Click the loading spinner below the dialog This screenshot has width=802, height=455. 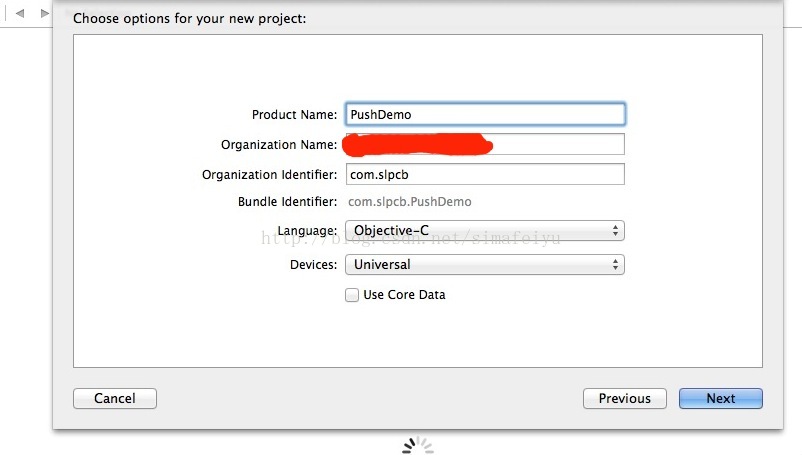click(x=418, y=445)
